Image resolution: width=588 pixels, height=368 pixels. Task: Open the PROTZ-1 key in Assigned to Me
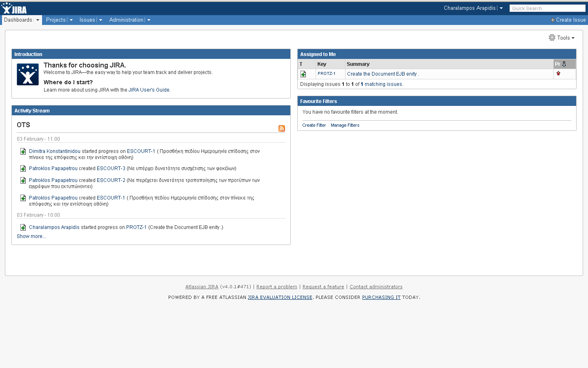(x=327, y=74)
